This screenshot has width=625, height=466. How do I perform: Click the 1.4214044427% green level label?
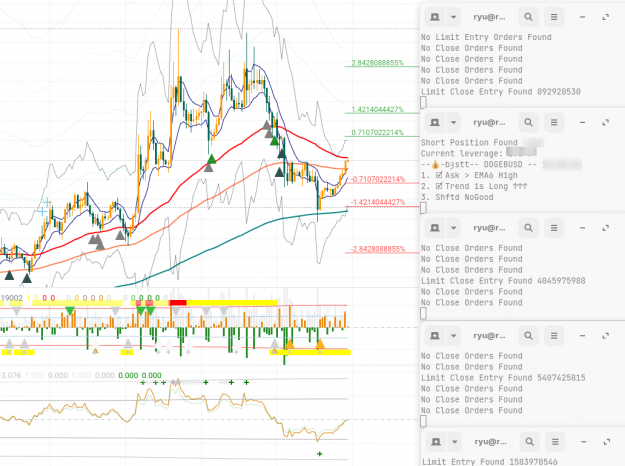point(377,110)
